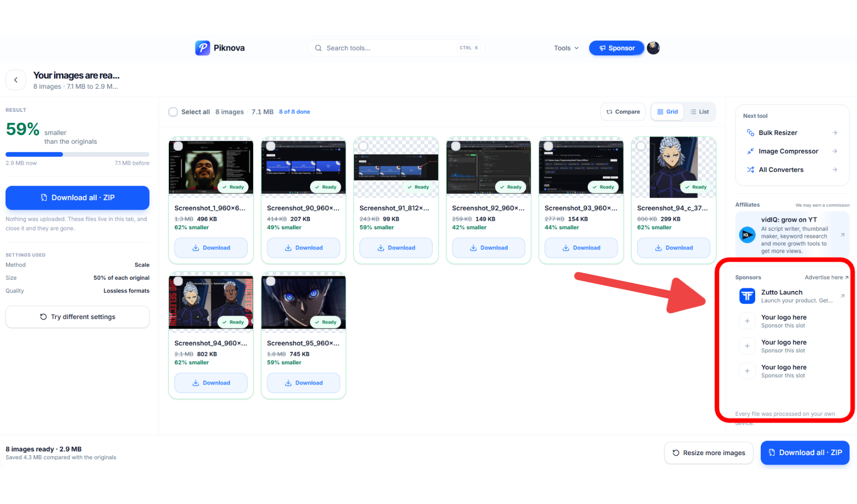The width and height of the screenshot is (857, 504).
Task: Select the Screenshot_1_960 image checkbox
Action: (178, 146)
